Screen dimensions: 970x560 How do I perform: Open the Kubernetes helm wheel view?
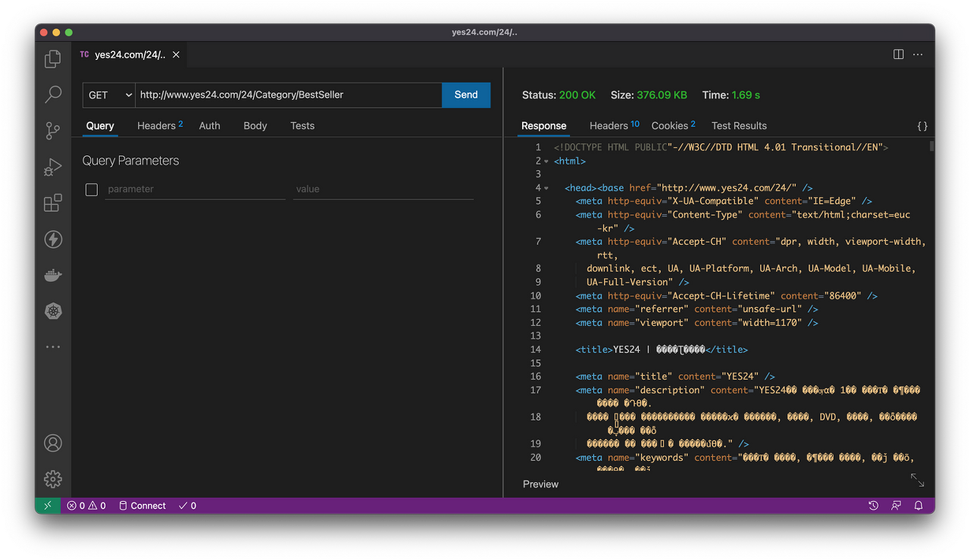(53, 311)
